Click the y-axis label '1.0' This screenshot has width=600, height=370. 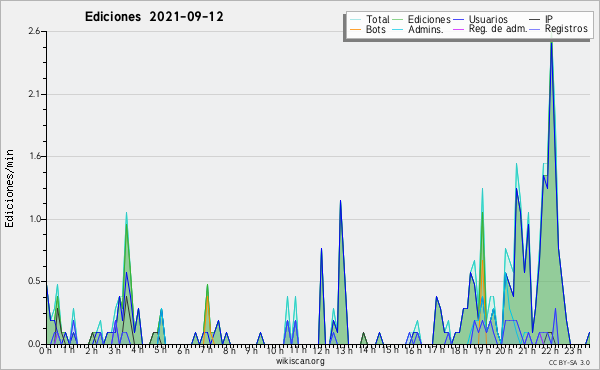click(x=34, y=219)
